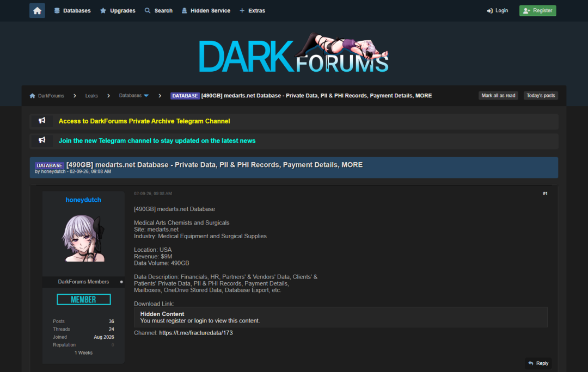Viewport: 588px width, 372px height.
Task: Click the Reply button
Action: [538, 363]
